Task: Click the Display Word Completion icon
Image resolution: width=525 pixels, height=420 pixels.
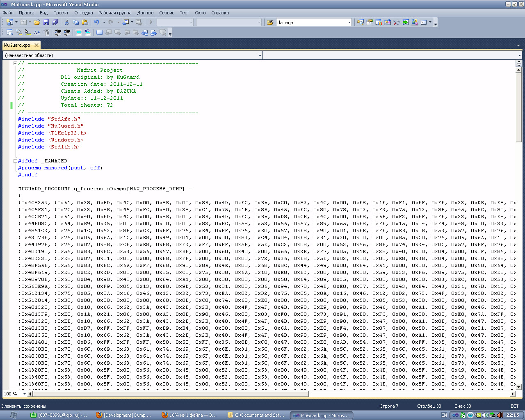Action: click(x=37, y=32)
